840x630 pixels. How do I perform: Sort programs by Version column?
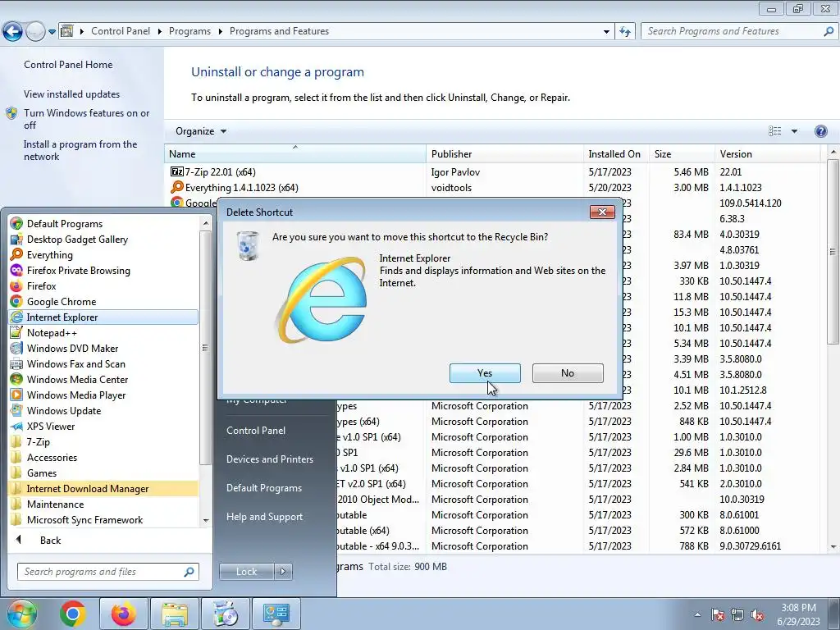click(x=768, y=153)
